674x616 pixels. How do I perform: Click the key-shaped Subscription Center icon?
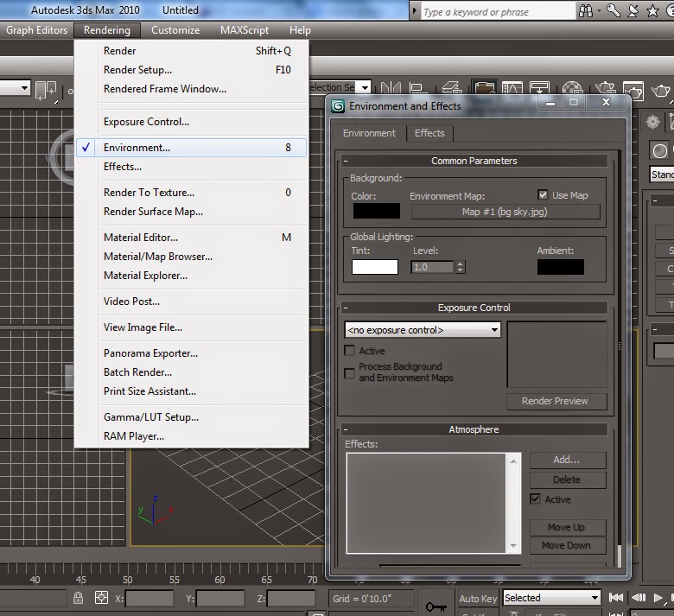point(614,10)
